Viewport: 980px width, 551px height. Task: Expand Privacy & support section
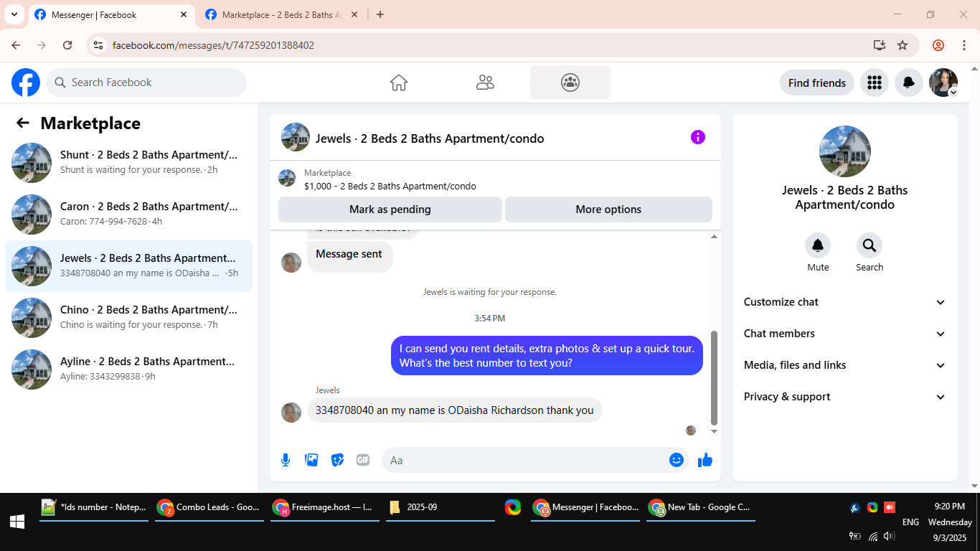845,397
